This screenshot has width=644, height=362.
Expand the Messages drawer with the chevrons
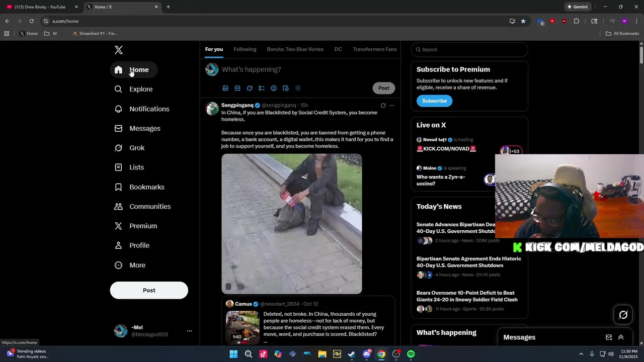[621, 337]
